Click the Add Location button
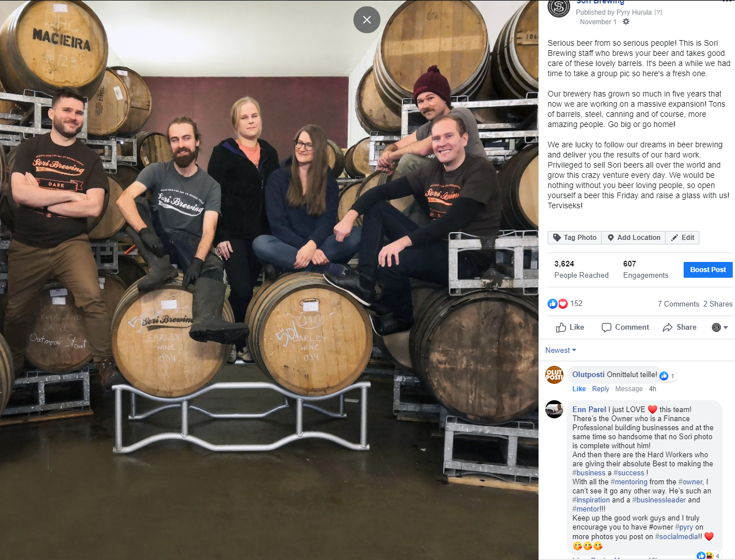This screenshot has width=735, height=560. pos(633,238)
